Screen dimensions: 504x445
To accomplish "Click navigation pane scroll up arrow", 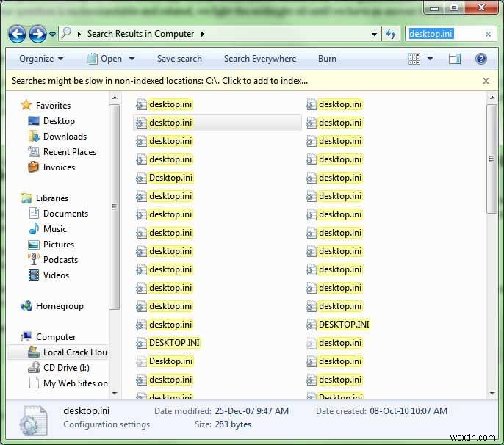I will point(115,98).
